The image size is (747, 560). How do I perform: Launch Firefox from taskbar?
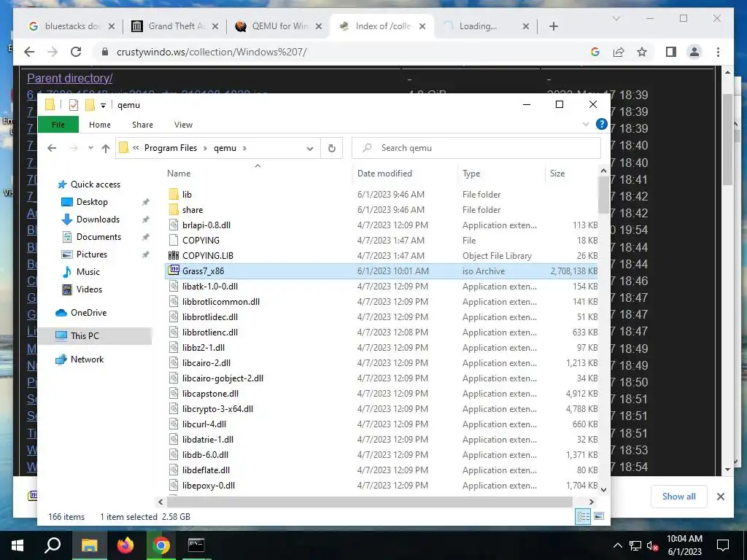(125, 545)
